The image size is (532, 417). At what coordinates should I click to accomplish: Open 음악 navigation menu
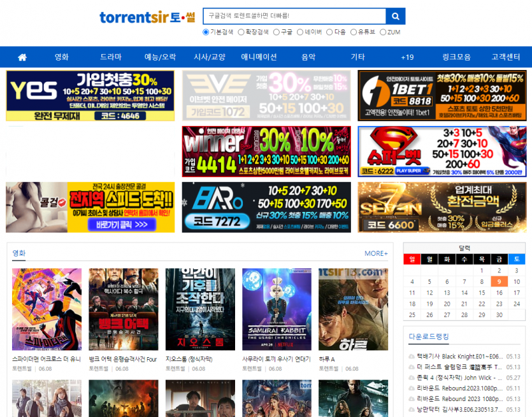(308, 57)
